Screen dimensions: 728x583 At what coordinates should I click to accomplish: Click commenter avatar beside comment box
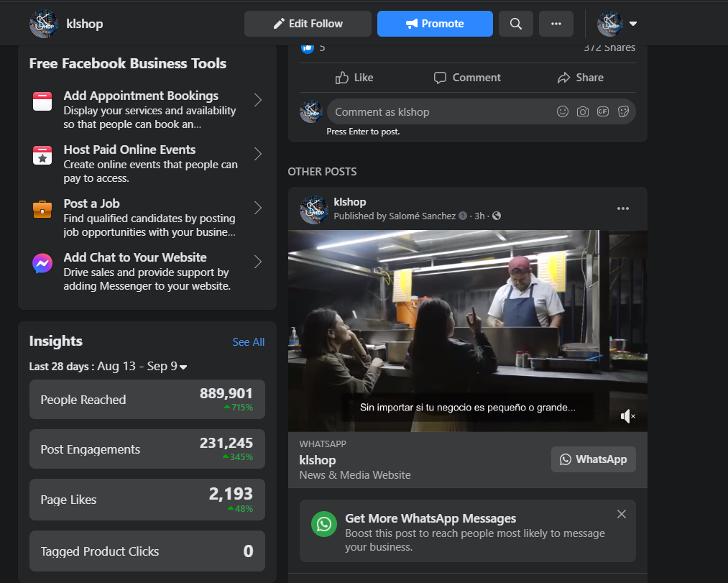311,111
